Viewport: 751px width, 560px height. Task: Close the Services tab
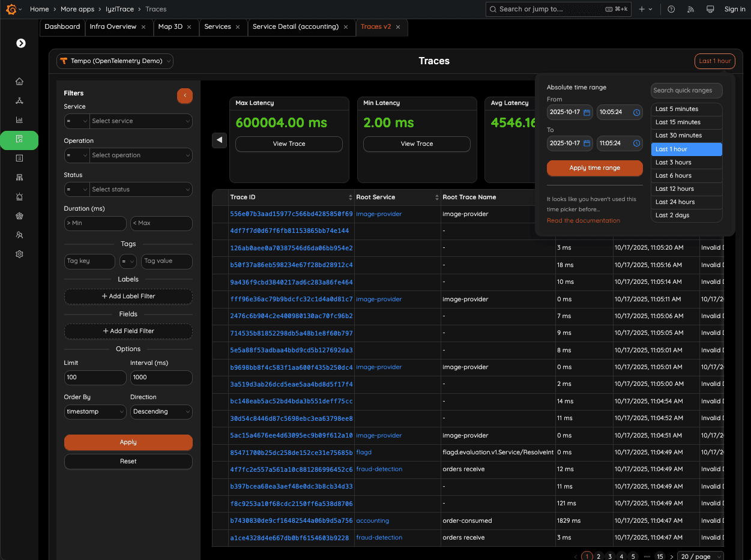[238, 27]
